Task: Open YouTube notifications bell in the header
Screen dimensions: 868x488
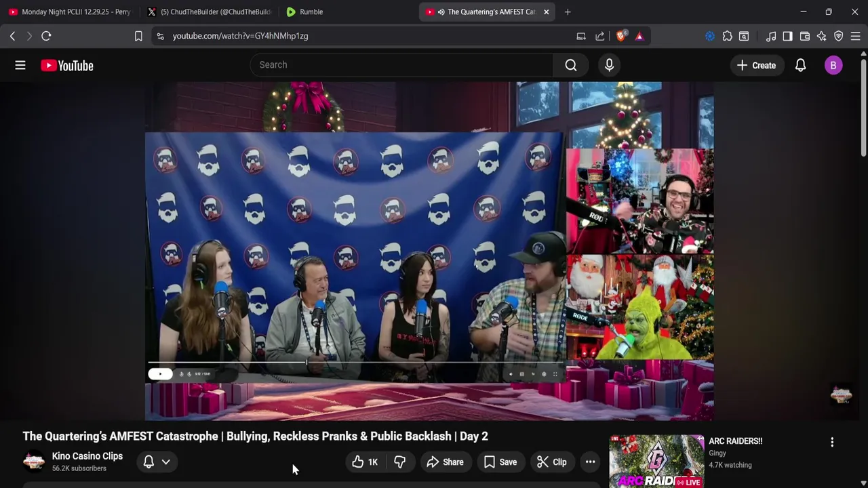Action: (800, 65)
